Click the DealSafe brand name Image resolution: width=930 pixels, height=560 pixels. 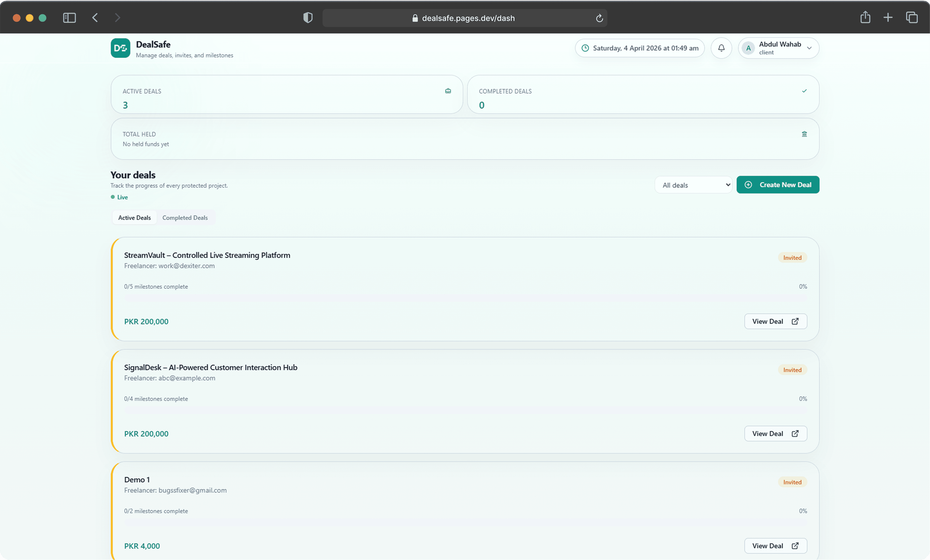(x=153, y=45)
